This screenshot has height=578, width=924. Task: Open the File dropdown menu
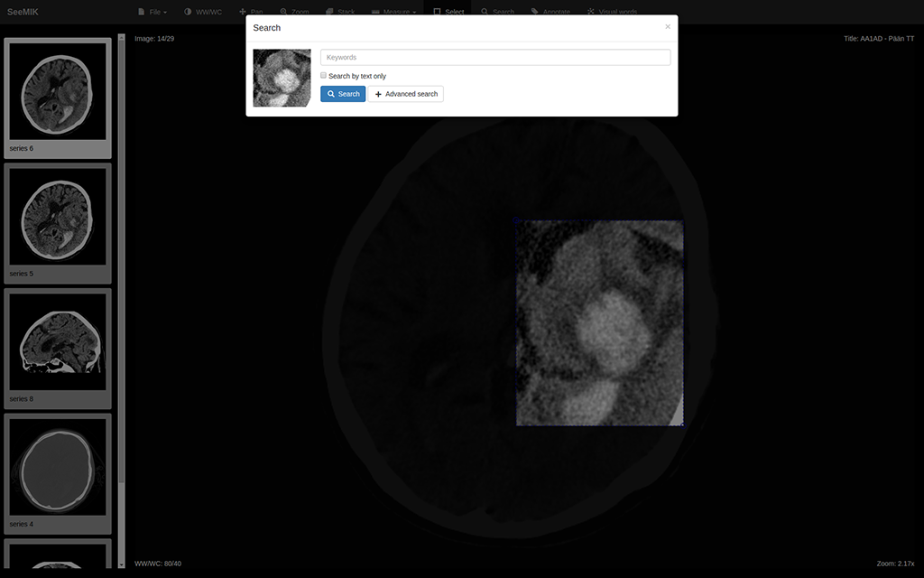(152, 12)
